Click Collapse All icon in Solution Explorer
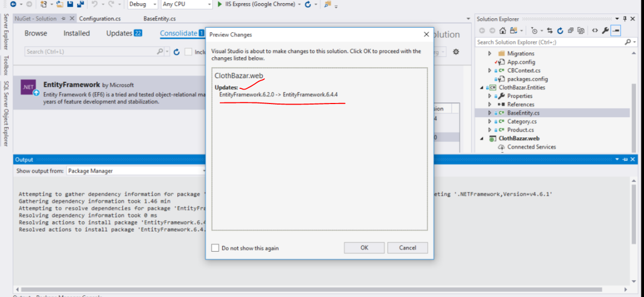 pyautogui.click(x=571, y=31)
